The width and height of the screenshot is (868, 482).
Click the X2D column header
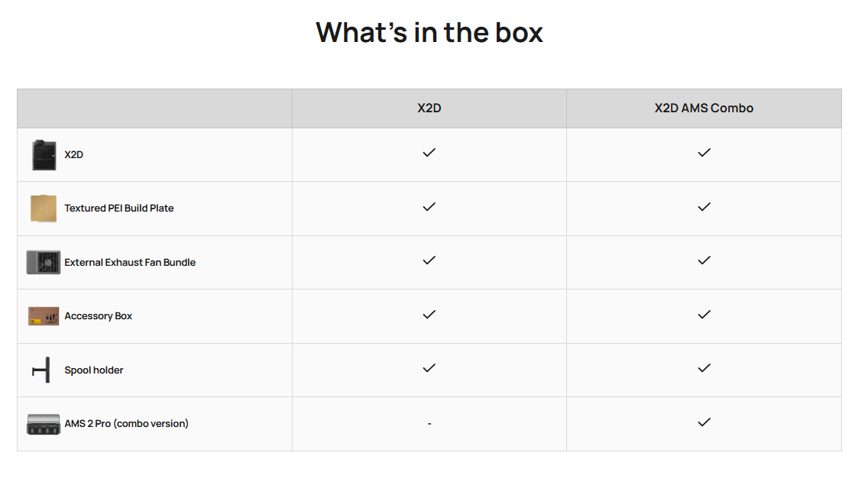coord(429,108)
